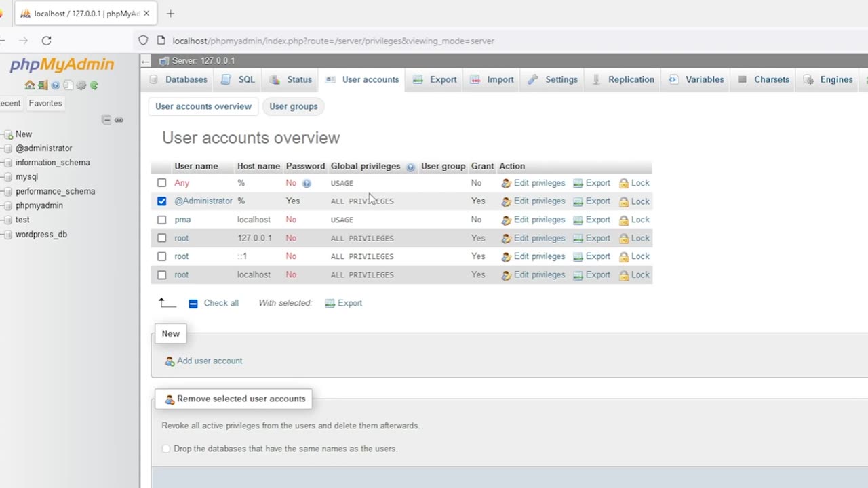Open the MySQL documentation page icon
The image size is (868, 488).
(x=68, y=85)
